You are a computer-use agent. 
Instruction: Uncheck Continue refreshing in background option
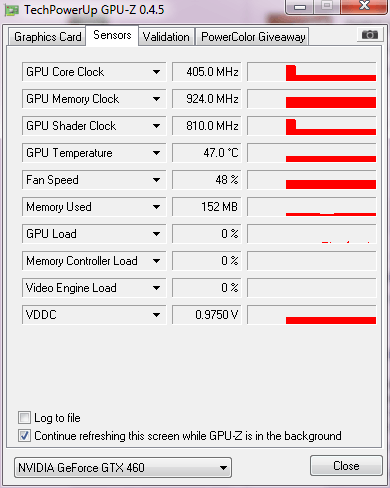[24, 435]
